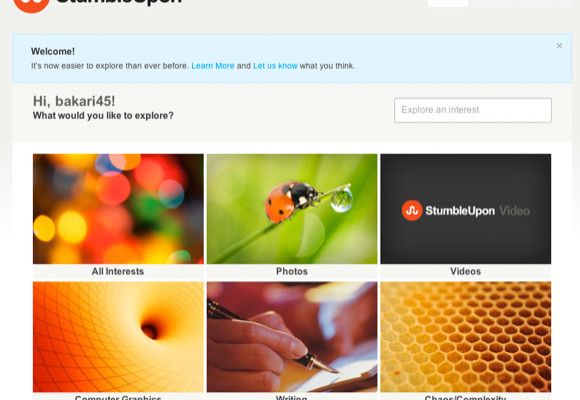Select the honeycomb Chaos/Complexity image

pyautogui.click(x=465, y=337)
